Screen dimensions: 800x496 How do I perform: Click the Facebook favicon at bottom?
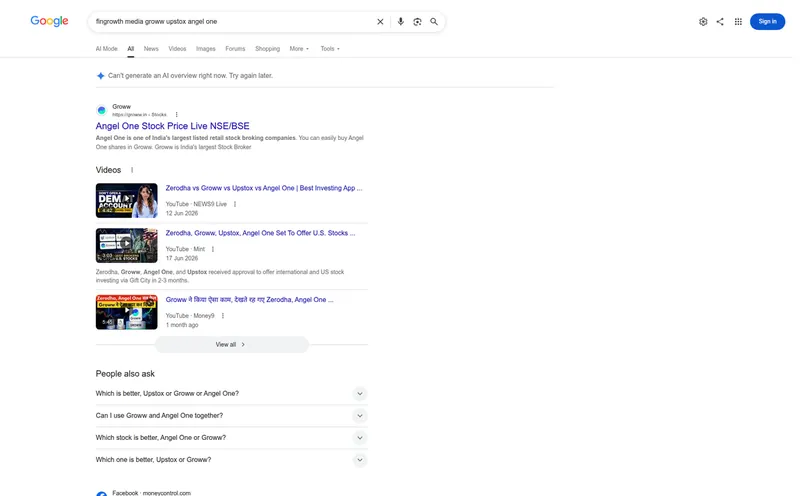point(102,493)
